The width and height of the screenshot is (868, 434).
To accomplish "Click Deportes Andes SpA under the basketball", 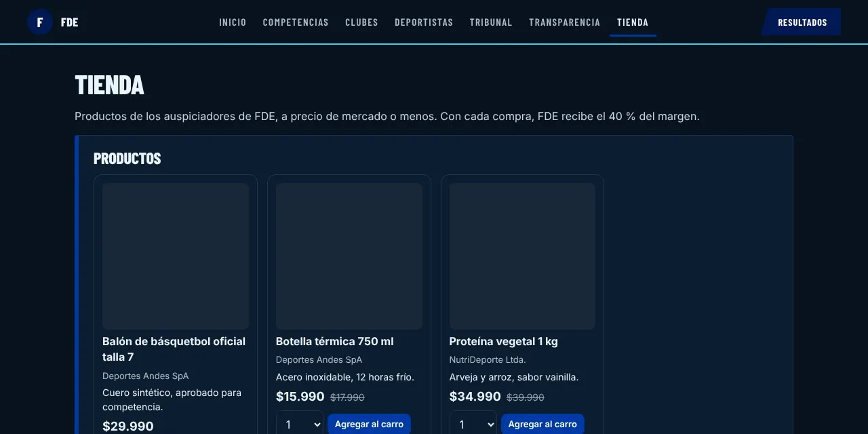I will [x=146, y=376].
